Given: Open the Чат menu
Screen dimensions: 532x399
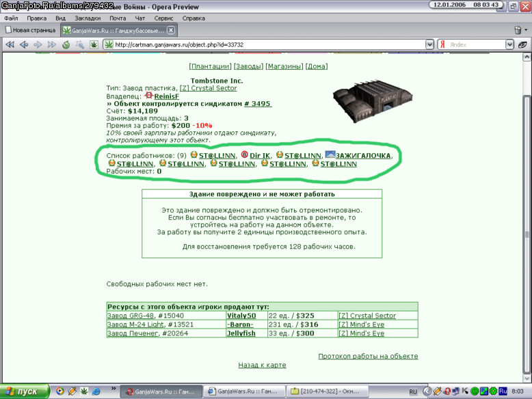Looking at the screenshot, I should [139, 18].
